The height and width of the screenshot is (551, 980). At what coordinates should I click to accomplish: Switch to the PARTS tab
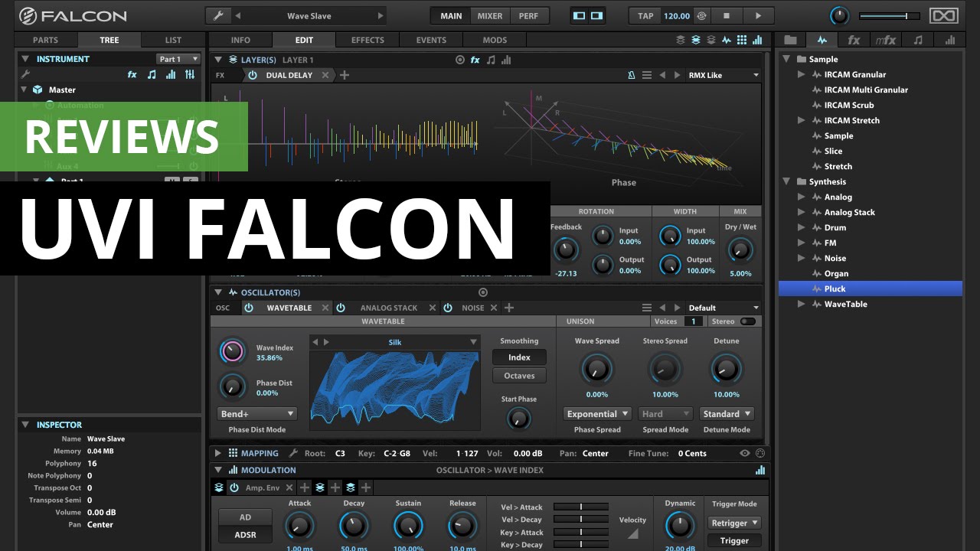[x=45, y=40]
